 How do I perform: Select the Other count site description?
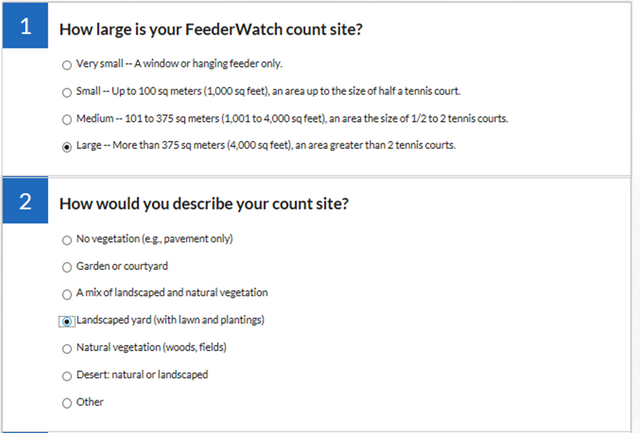[67, 403]
